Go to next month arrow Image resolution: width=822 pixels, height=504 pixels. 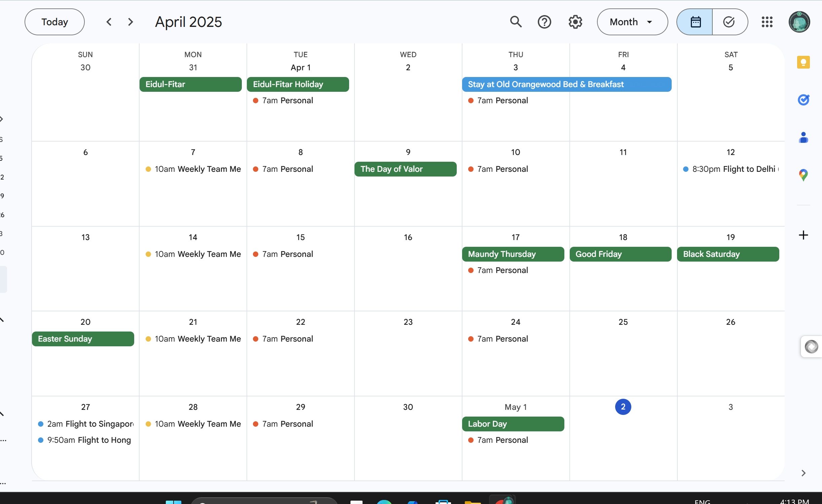point(130,22)
